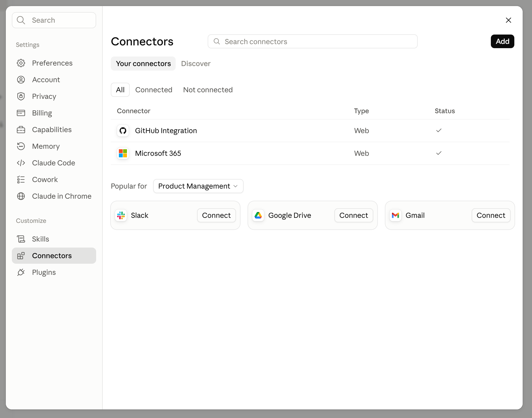Open the Skills scroll icon
The height and width of the screenshot is (418, 532).
point(21,239)
